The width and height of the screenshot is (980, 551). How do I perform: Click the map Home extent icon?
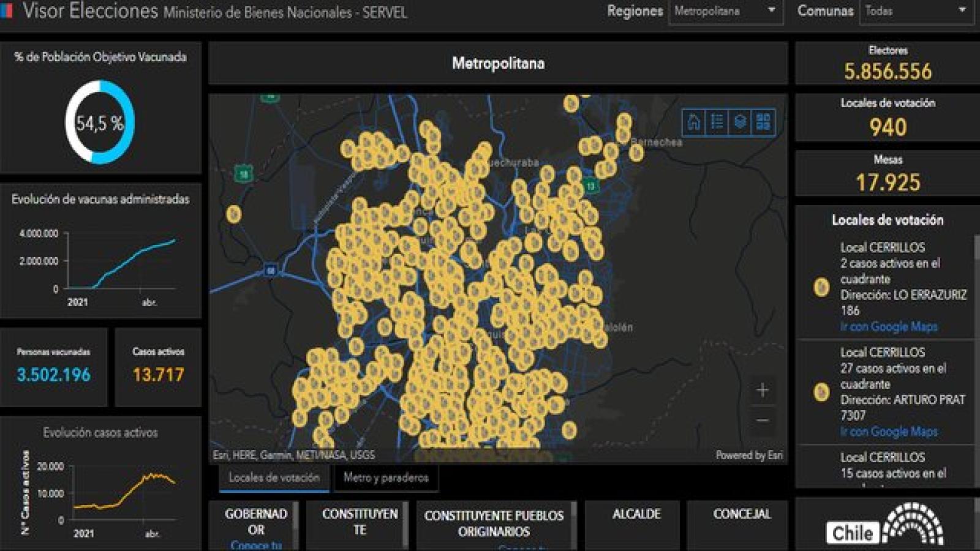point(694,122)
